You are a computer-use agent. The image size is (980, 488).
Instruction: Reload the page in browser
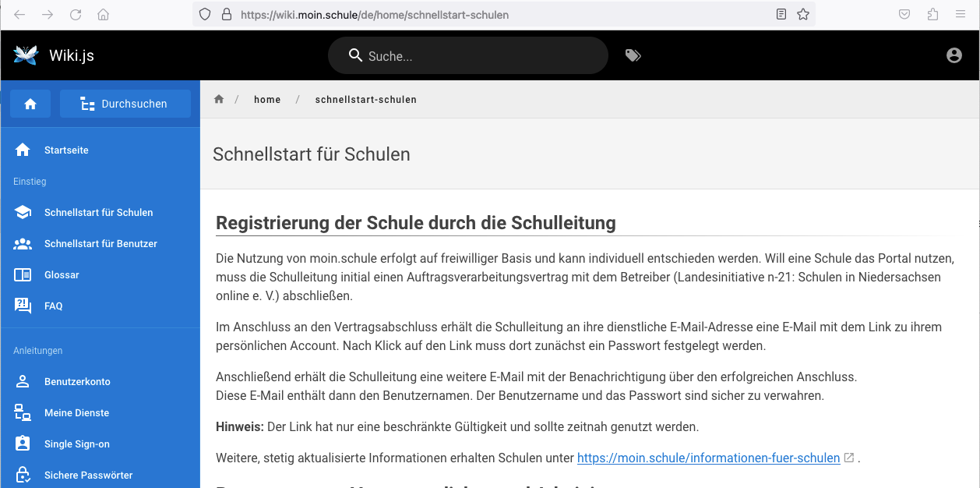76,15
